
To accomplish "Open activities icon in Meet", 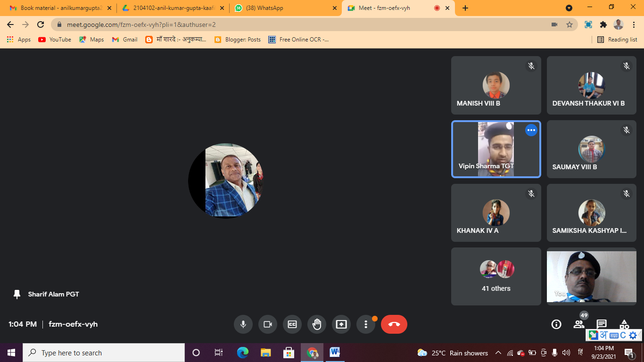I will (624, 324).
